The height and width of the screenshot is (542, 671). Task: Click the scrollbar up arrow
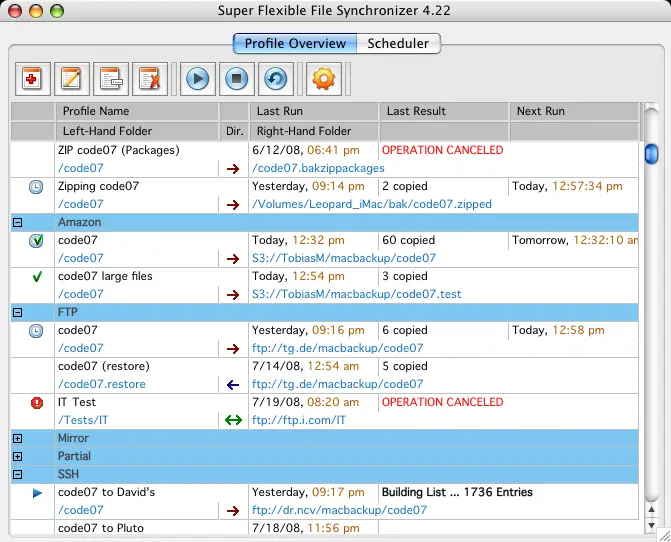[651, 509]
